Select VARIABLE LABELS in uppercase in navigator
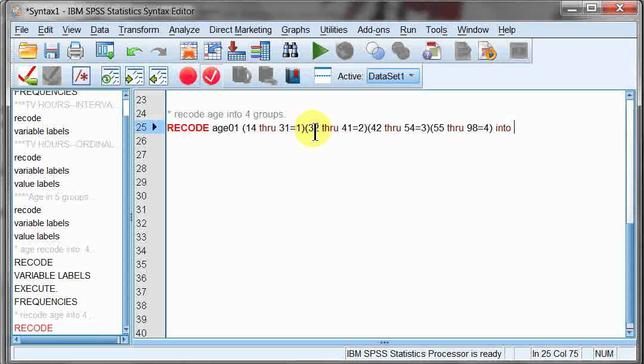644x364 pixels. [x=52, y=276]
